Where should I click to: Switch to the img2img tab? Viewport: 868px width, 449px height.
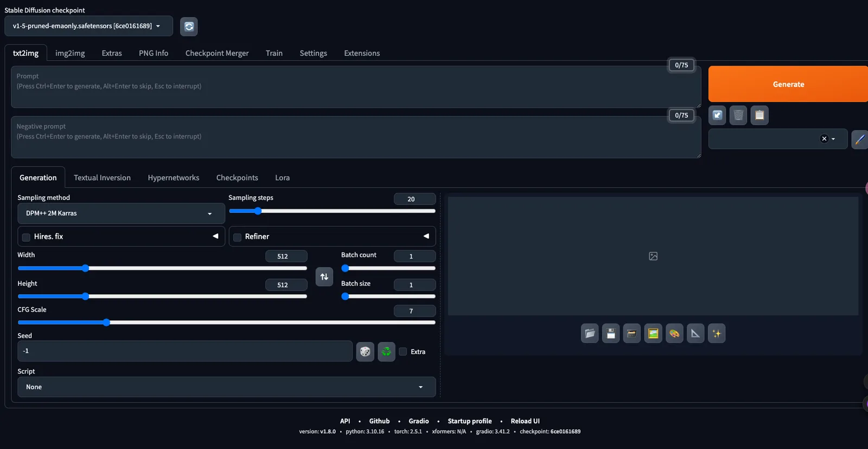click(70, 53)
